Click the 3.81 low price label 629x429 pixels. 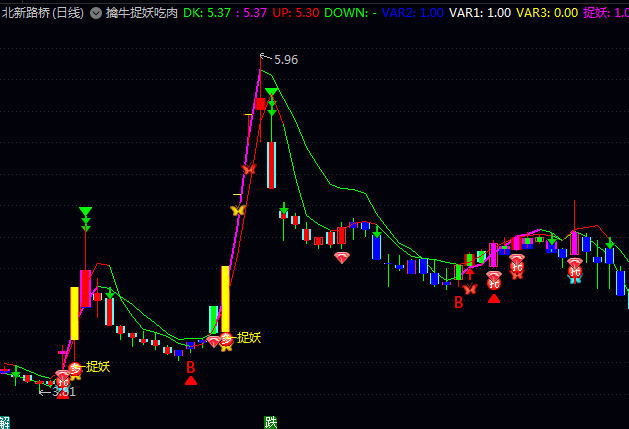(64, 392)
